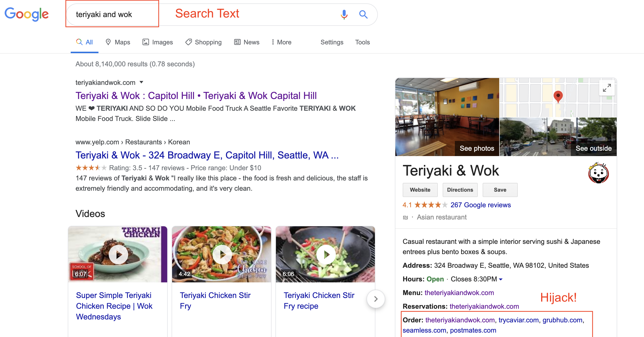This screenshot has width=644, height=337.
Task: Click the blue search magnifier icon
Action: pyautogui.click(x=363, y=15)
